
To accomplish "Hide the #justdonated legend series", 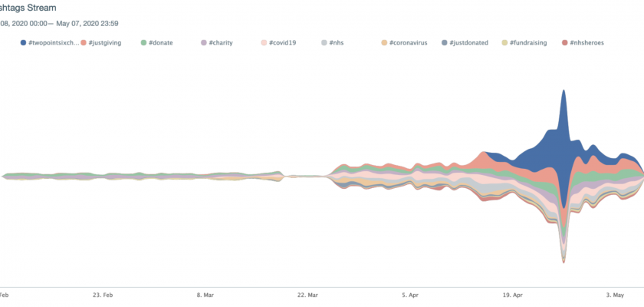I will coord(468,43).
